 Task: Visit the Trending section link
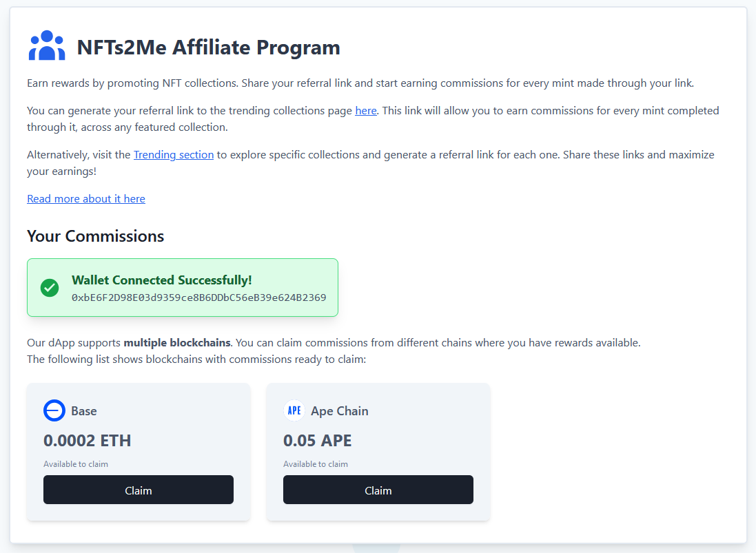(174, 154)
